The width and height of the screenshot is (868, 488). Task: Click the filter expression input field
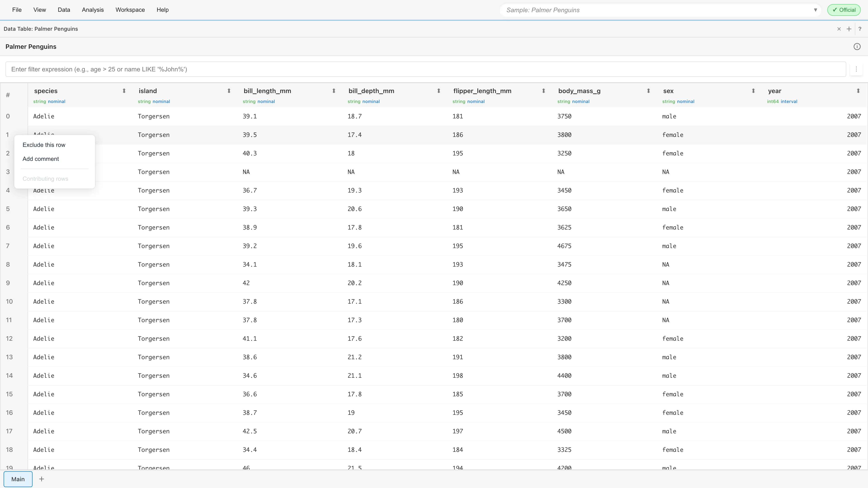pyautogui.click(x=426, y=69)
